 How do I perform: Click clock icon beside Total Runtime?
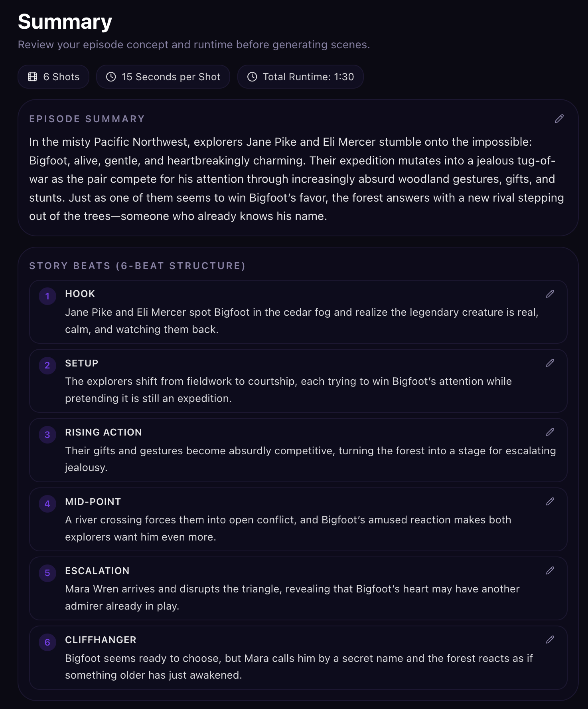[x=252, y=77]
